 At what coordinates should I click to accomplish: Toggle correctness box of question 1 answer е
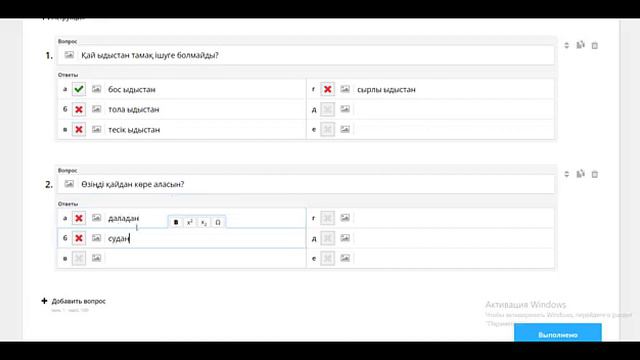(x=327, y=129)
